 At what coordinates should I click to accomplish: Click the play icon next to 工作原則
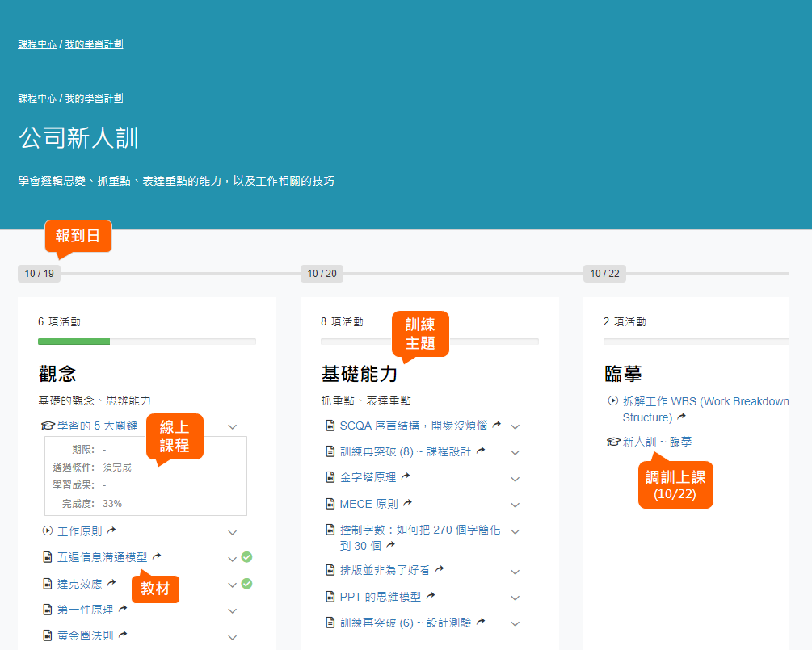[x=47, y=531]
